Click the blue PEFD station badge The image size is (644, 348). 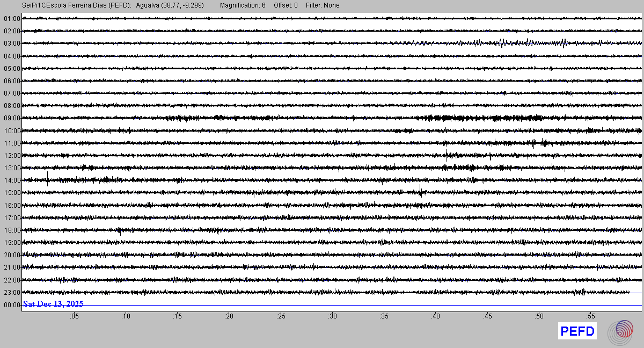[x=577, y=332]
